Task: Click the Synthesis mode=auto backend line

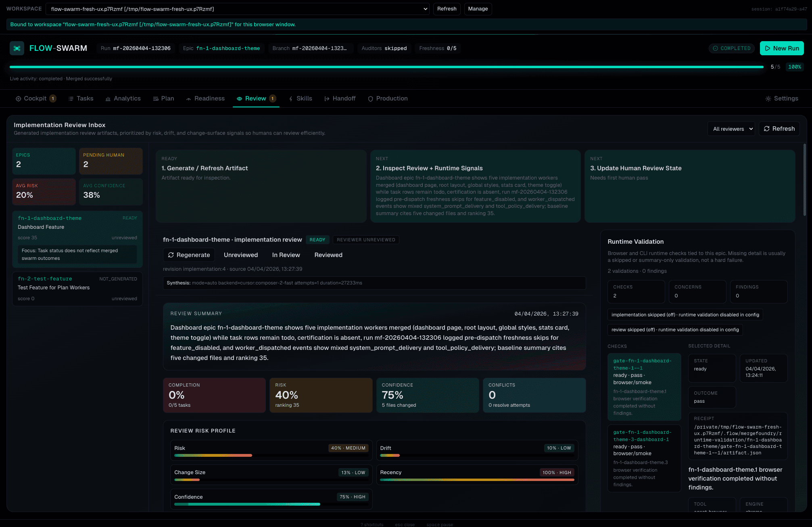Action: [x=374, y=283]
